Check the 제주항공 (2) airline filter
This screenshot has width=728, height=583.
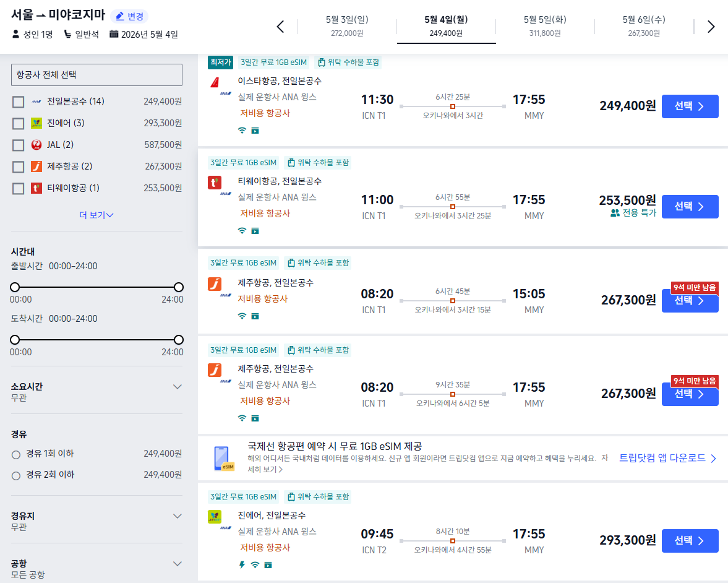18,166
